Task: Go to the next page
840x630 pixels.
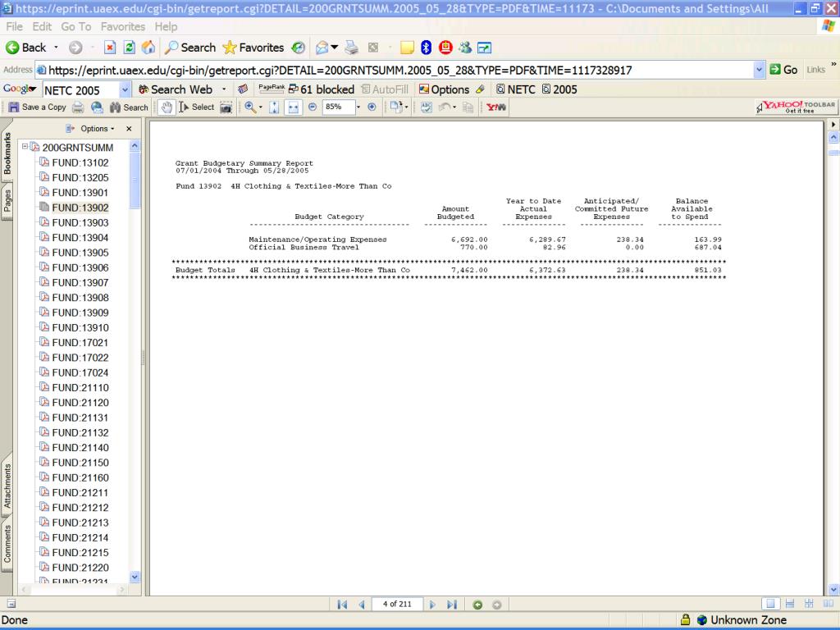Action: tap(433, 605)
